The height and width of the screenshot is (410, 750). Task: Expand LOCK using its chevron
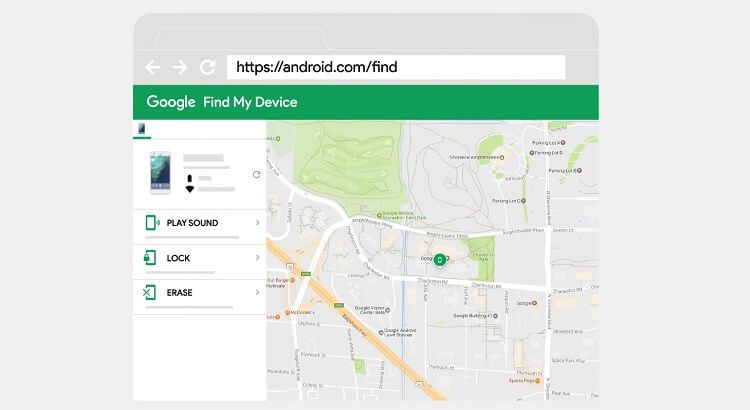click(257, 257)
